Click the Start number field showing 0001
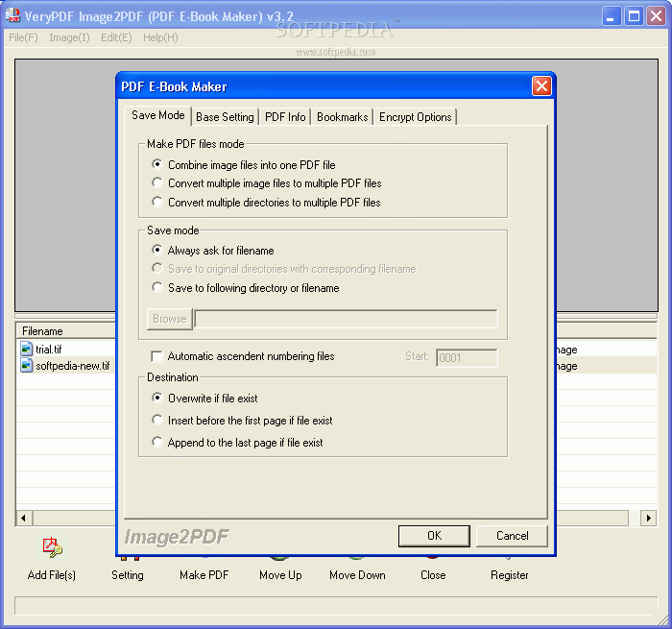 (x=467, y=357)
